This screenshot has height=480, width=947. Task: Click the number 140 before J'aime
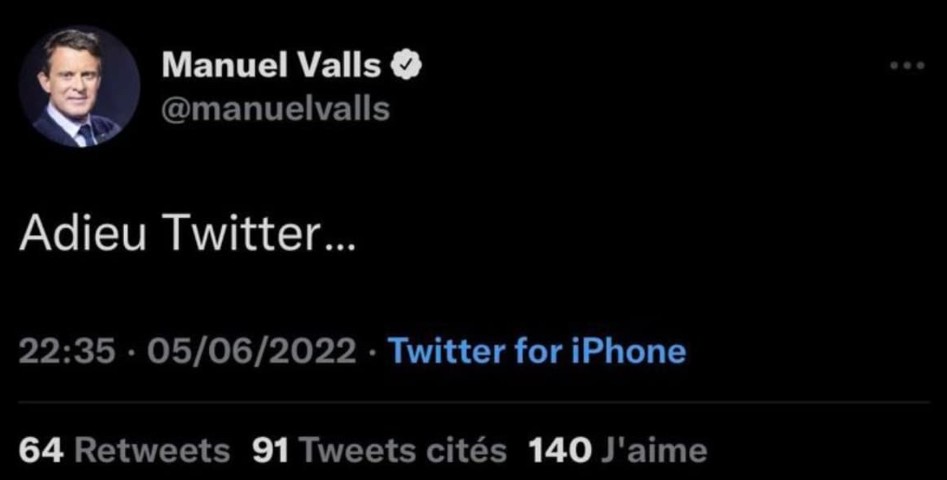click(560, 450)
